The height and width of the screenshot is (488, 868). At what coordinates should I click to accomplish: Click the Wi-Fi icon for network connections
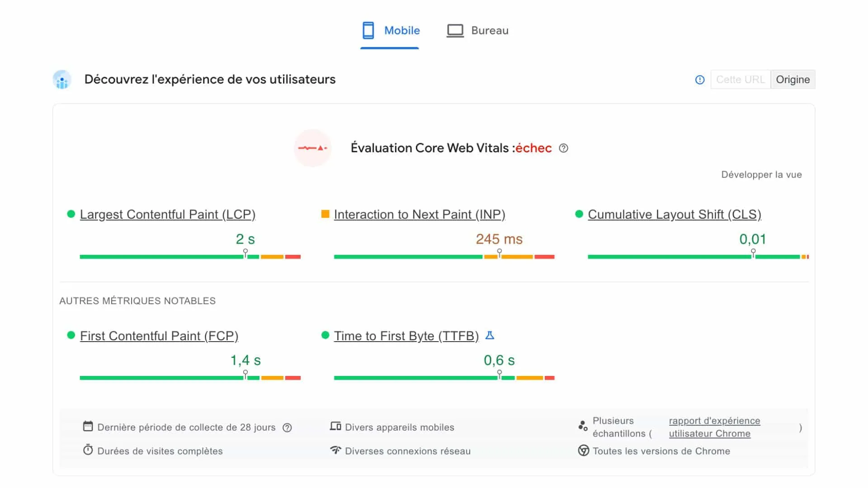tap(335, 450)
